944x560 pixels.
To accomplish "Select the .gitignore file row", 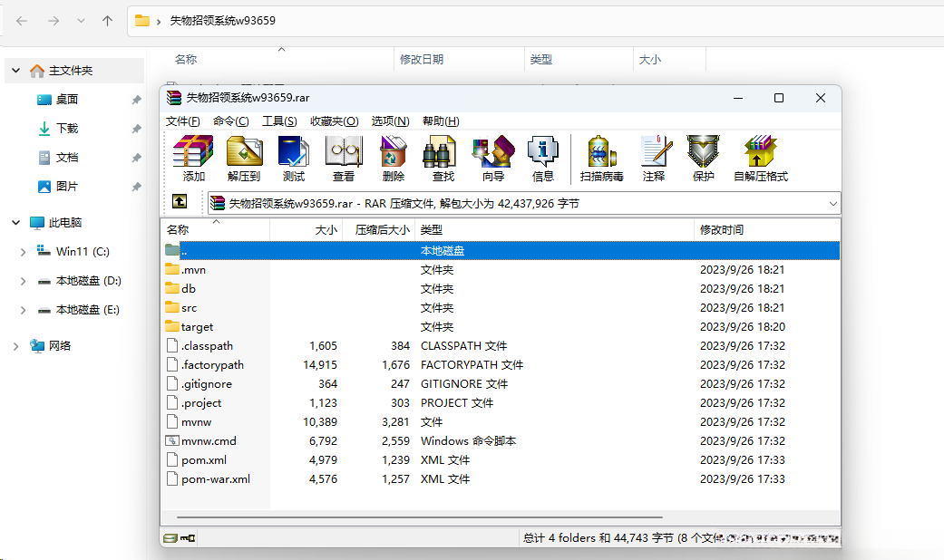I will [x=501, y=384].
